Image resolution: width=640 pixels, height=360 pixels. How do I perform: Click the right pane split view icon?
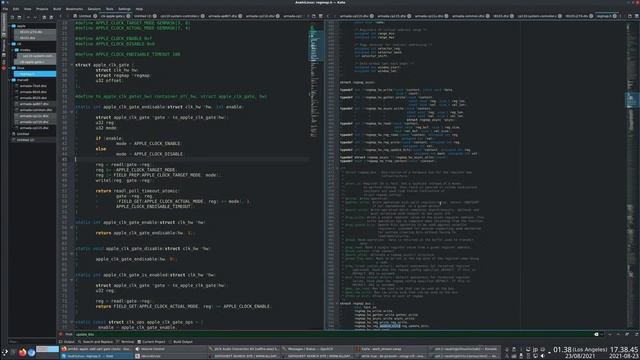[636, 16]
